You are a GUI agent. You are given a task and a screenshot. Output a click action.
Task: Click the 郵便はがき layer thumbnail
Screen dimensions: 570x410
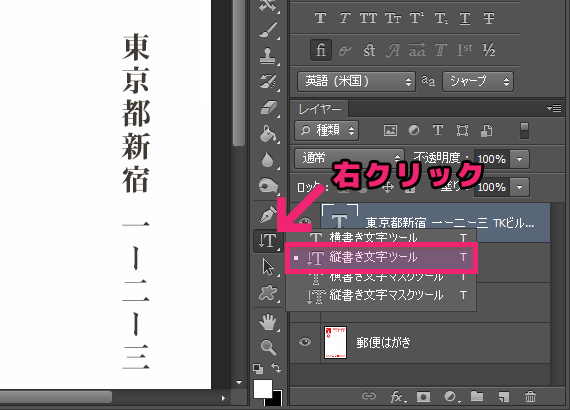335,342
